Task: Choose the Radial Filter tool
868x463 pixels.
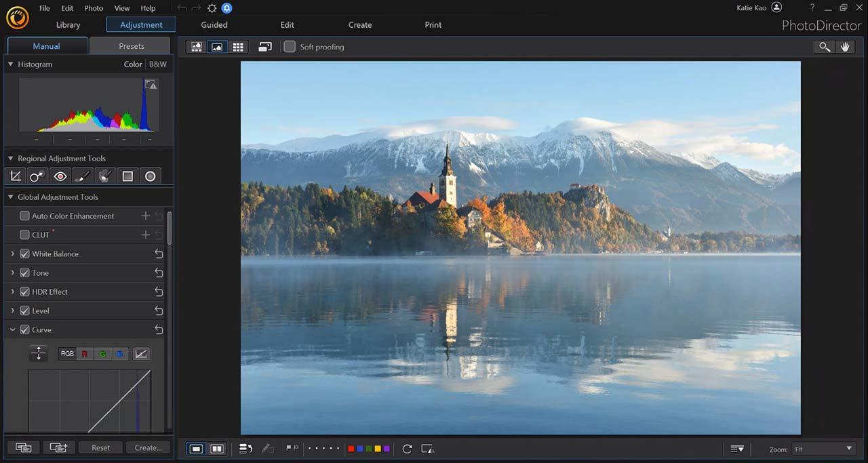Action: click(x=150, y=176)
